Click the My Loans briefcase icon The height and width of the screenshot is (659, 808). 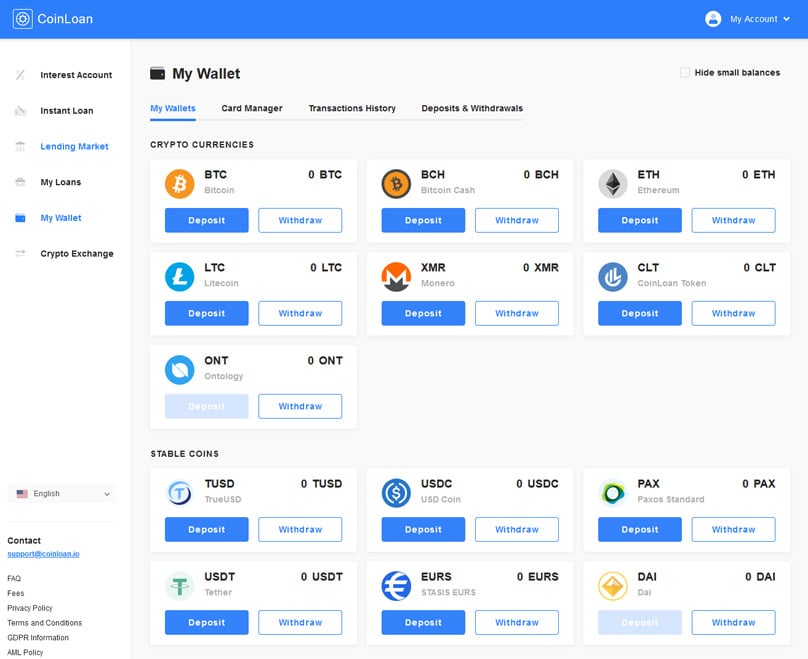point(20,182)
